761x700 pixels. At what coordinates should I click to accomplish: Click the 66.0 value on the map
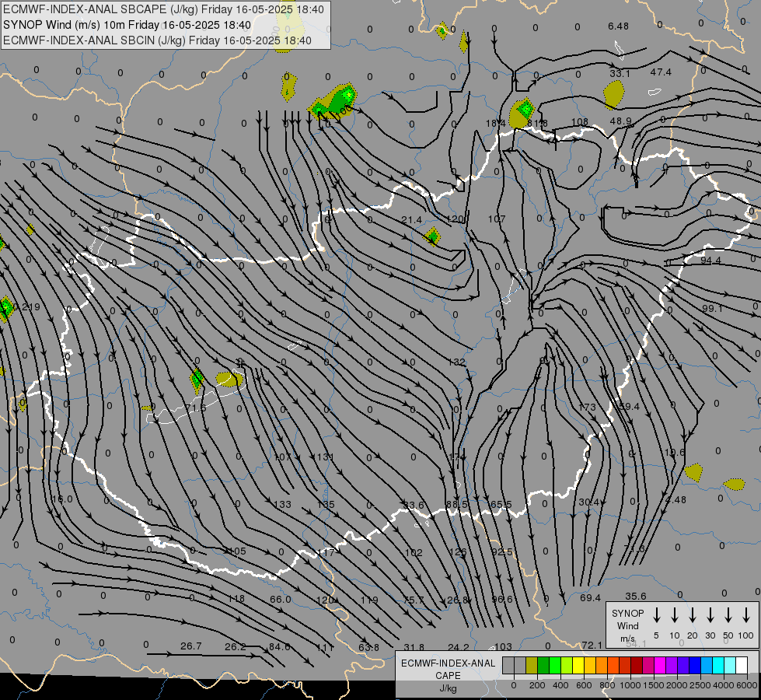pos(281,600)
